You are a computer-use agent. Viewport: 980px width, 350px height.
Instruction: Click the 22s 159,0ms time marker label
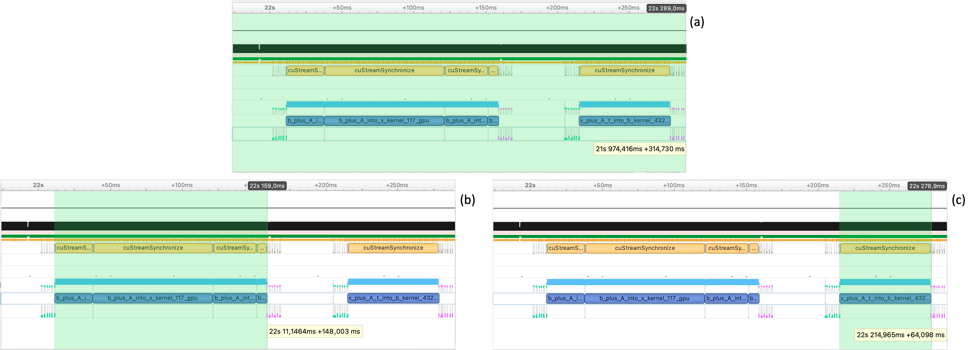(267, 186)
